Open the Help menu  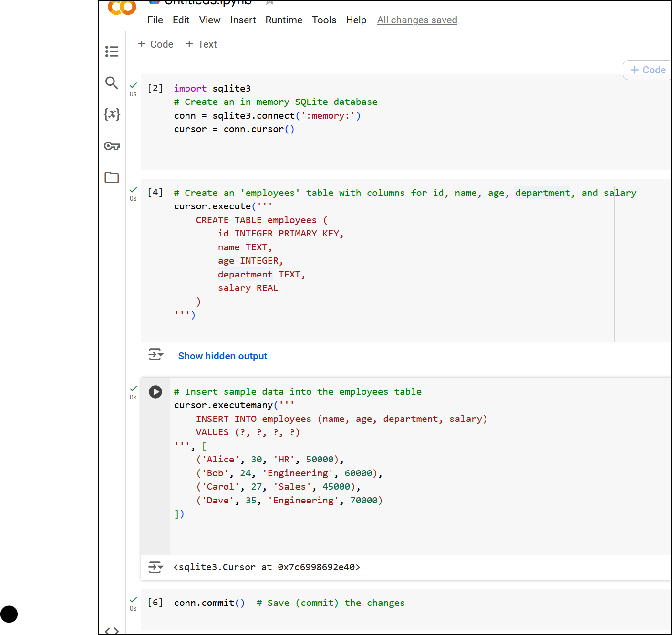356,20
